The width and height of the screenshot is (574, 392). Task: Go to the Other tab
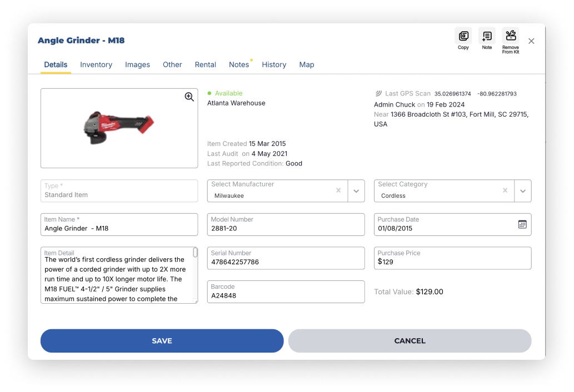[172, 65]
